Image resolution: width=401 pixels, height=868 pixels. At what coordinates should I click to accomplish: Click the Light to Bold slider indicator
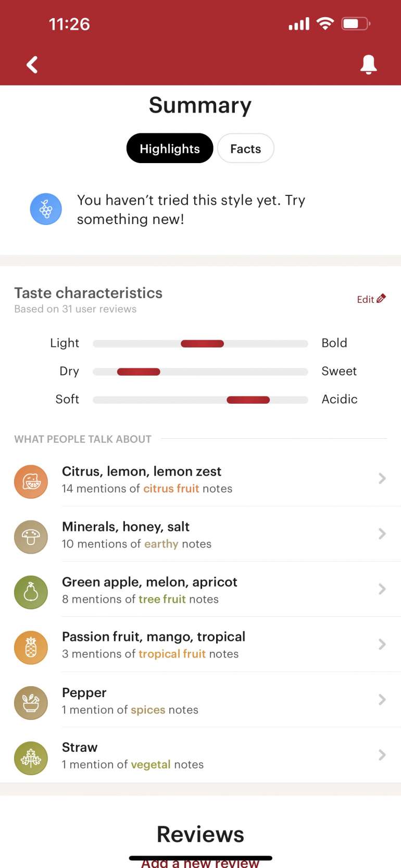tap(202, 343)
